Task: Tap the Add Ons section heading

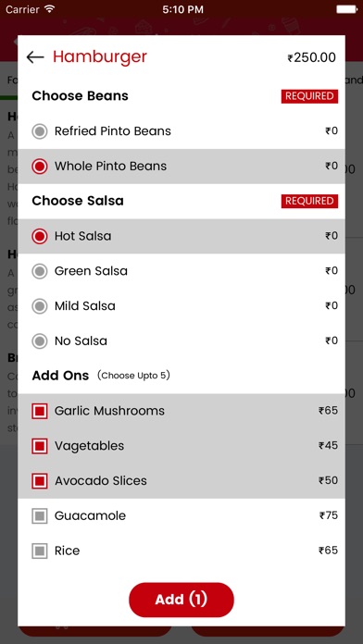Action: point(60,376)
